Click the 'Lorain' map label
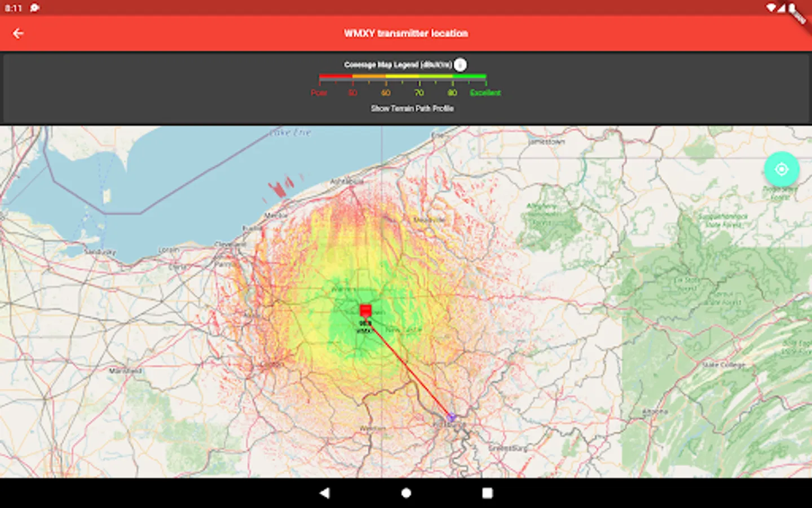 (169, 249)
